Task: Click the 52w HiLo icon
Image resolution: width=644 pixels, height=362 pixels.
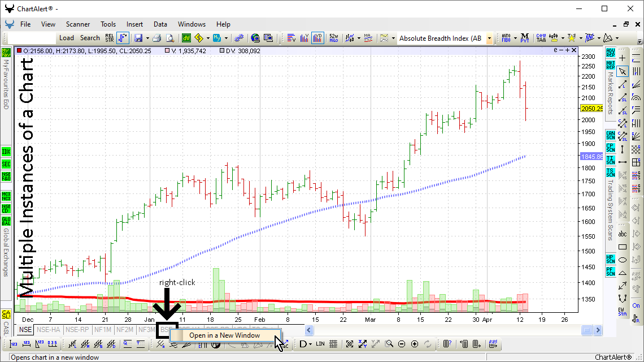Action: pyautogui.click(x=333, y=38)
